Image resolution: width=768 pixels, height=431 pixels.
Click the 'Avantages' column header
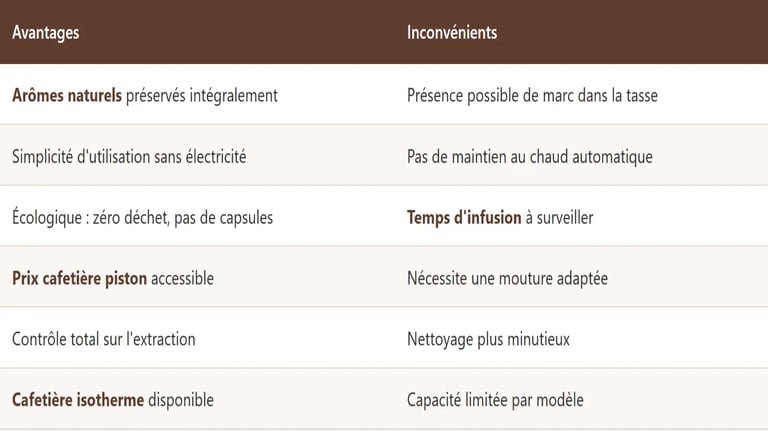click(x=46, y=32)
